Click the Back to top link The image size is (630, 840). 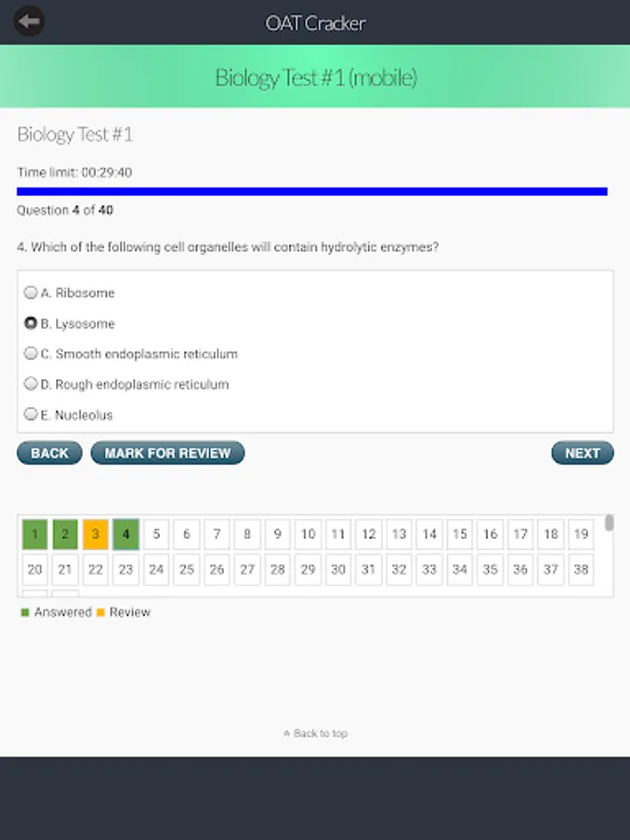click(315, 734)
